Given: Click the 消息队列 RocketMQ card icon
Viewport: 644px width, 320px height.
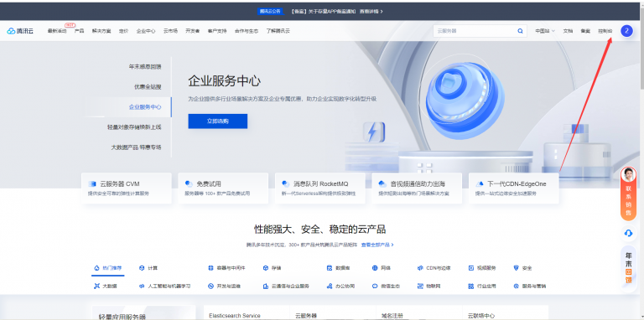Looking at the screenshot, I should coord(286,183).
